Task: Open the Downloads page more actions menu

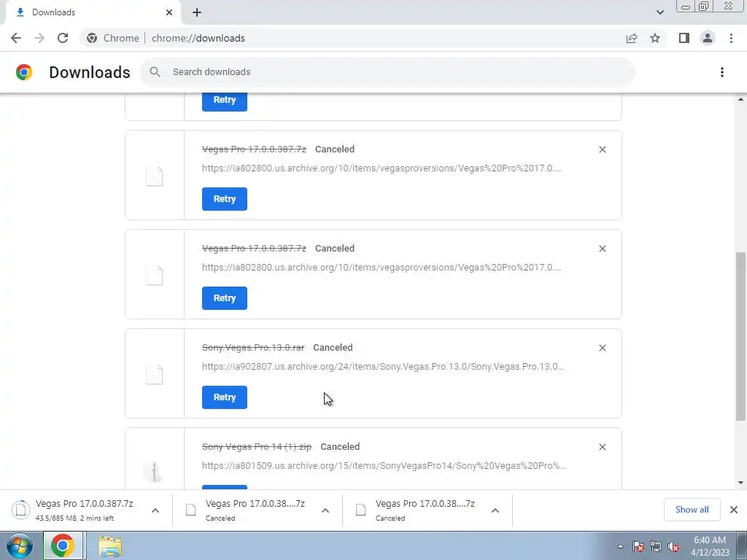Action: click(722, 72)
